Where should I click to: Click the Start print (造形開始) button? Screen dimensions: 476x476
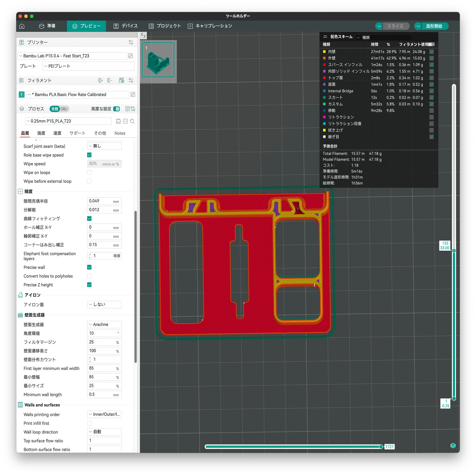click(435, 26)
